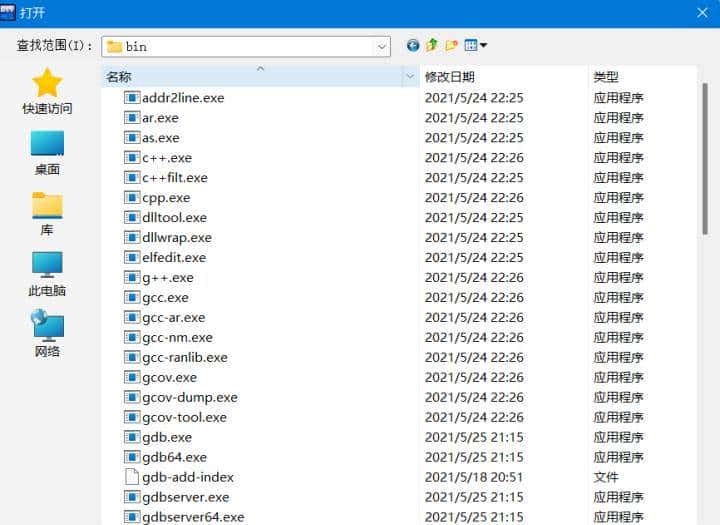Click the gcc-ranlib.exe file icon
Image resolution: width=720 pixels, height=525 pixels.
coord(132,357)
